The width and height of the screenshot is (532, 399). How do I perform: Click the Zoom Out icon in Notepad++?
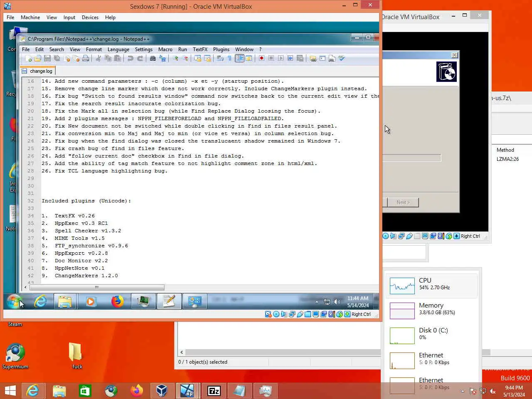[x=185, y=59]
